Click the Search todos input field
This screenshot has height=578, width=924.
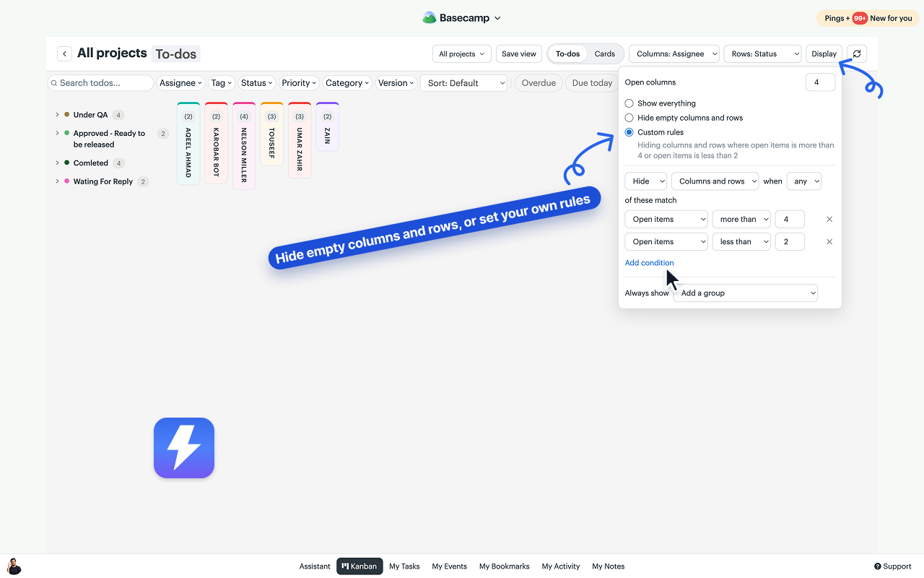pyautogui.click(x=100, y=83)
